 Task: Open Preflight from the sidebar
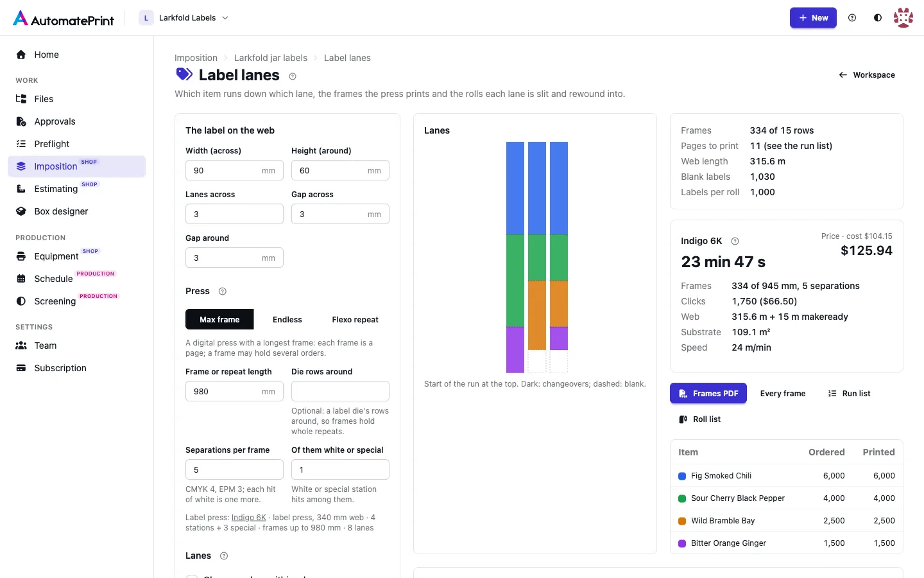pos(76,144)
